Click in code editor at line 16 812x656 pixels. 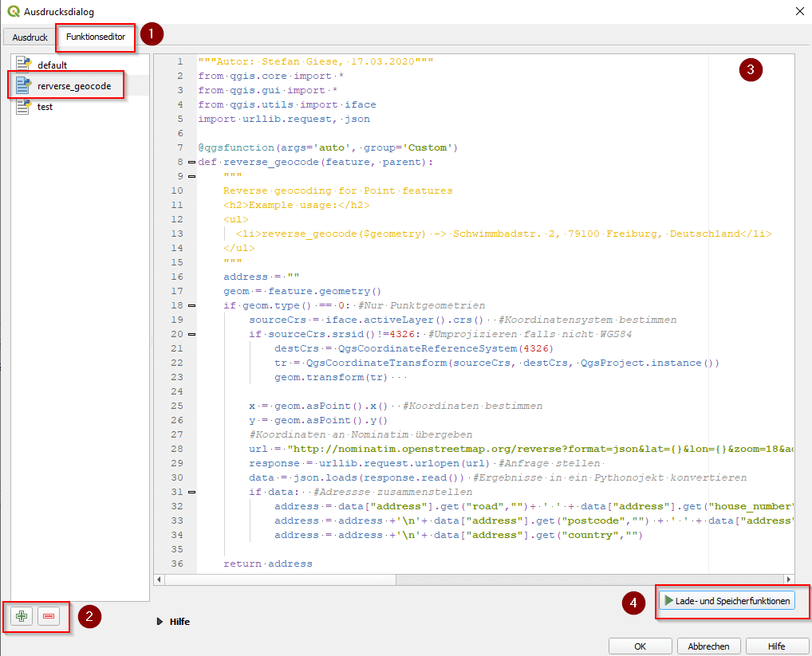coord(399,277)
